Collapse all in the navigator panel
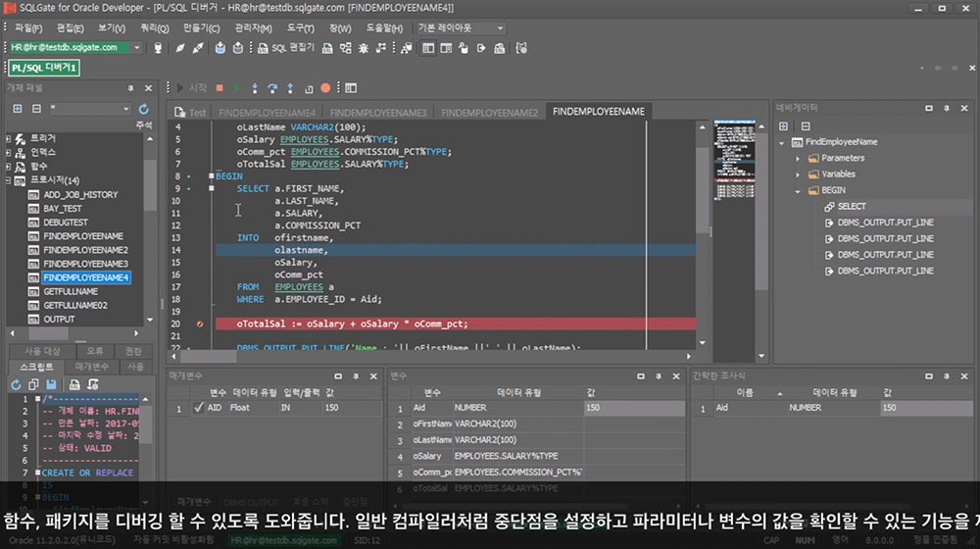This screenshot has width=980, height=549. [x=806, y=126]
